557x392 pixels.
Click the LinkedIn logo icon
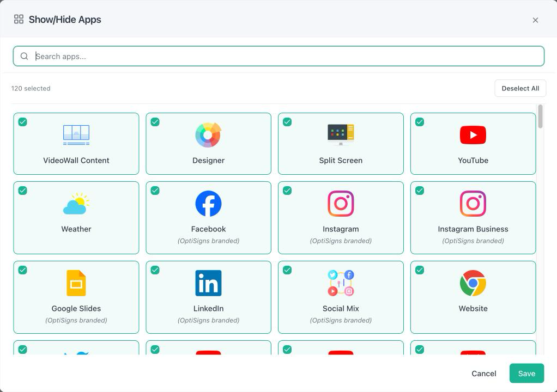point(208,283)
